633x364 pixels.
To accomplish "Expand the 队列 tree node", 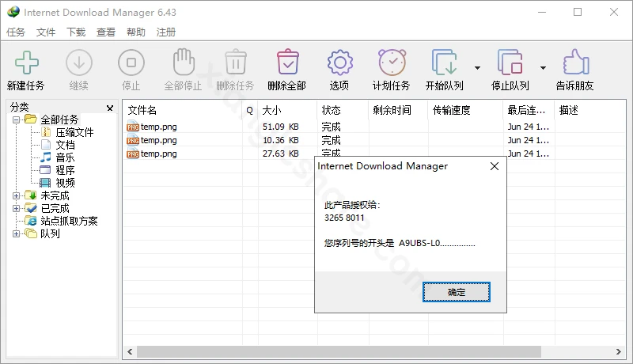I will coord(16,233).
